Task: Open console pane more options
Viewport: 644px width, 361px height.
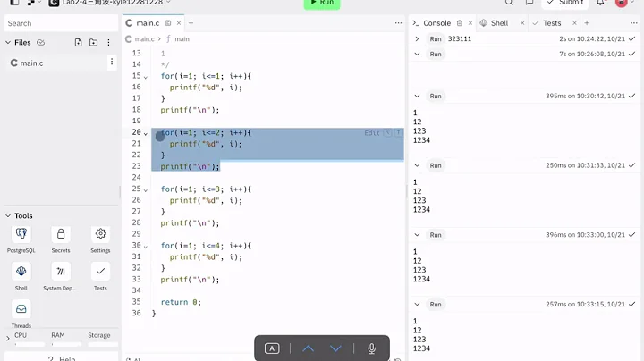Action: pos(634,23)
